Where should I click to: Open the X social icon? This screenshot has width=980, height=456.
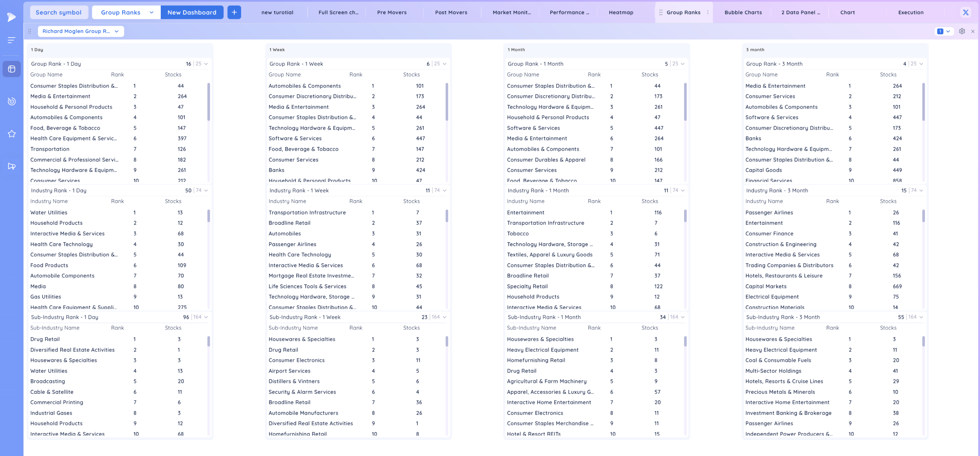pyautogui.click(x=966, y=12)
